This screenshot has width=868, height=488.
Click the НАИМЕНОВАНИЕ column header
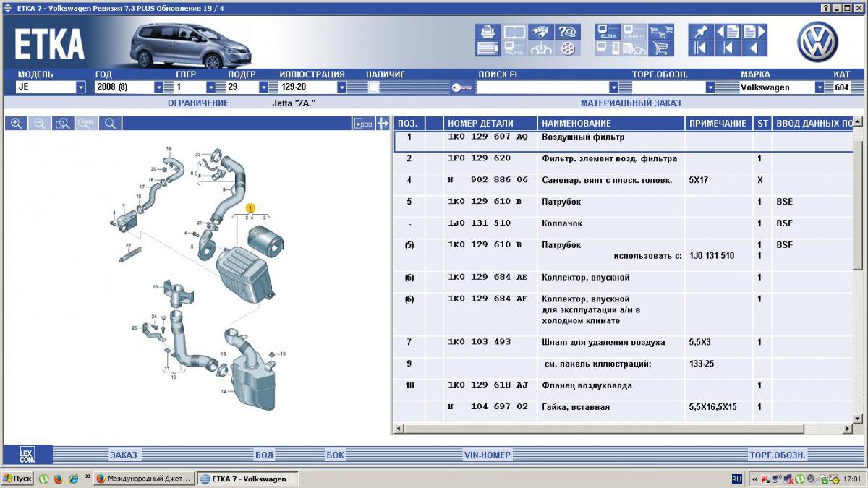tap(611, 124)
